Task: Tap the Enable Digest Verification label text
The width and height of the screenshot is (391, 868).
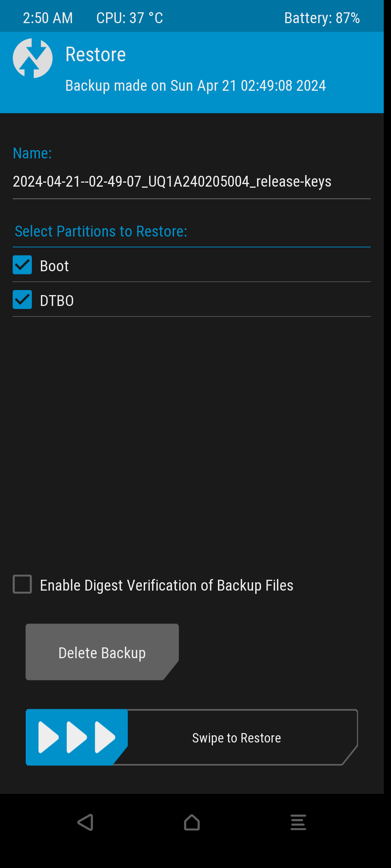Action: (x=167, y=585)
